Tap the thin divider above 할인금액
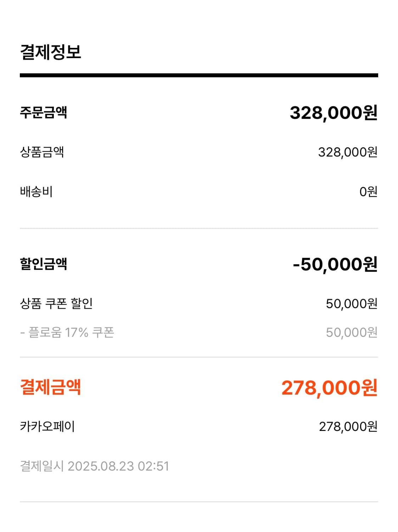Image resolution: width=398 pixels, height=532 pixels. (x=199, y=228)
